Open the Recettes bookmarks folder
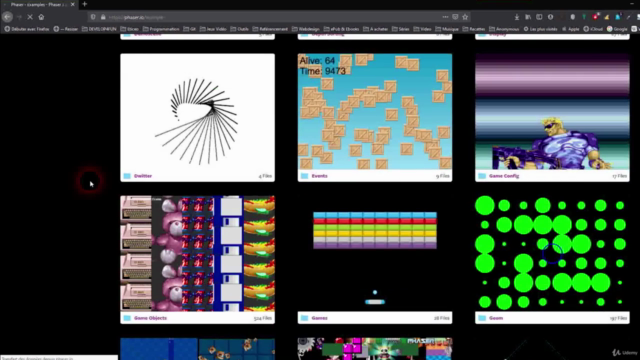The width and height of the screenshot is (640, 360). (474, 29)
